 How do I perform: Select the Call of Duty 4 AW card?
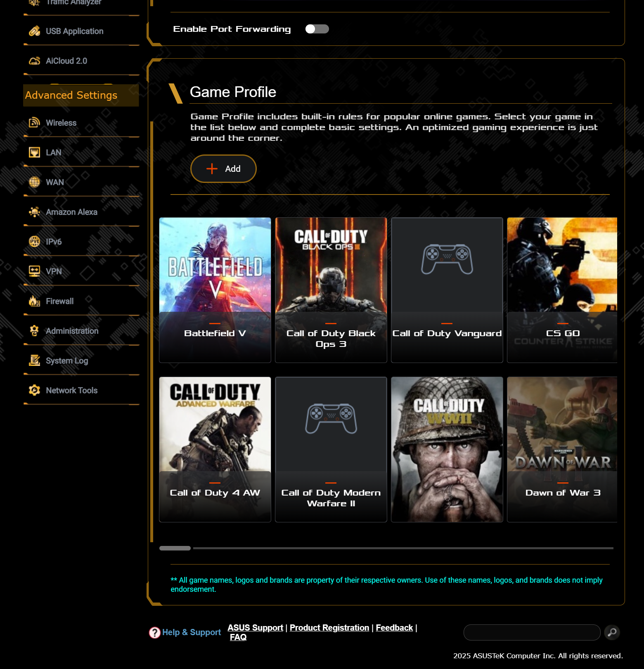tap(215, 449)
